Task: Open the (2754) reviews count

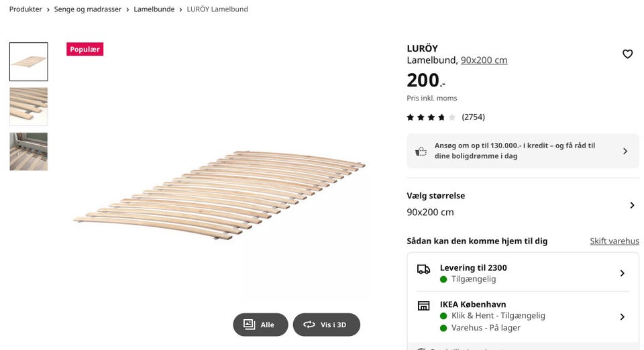Action: tap(473, 117)
